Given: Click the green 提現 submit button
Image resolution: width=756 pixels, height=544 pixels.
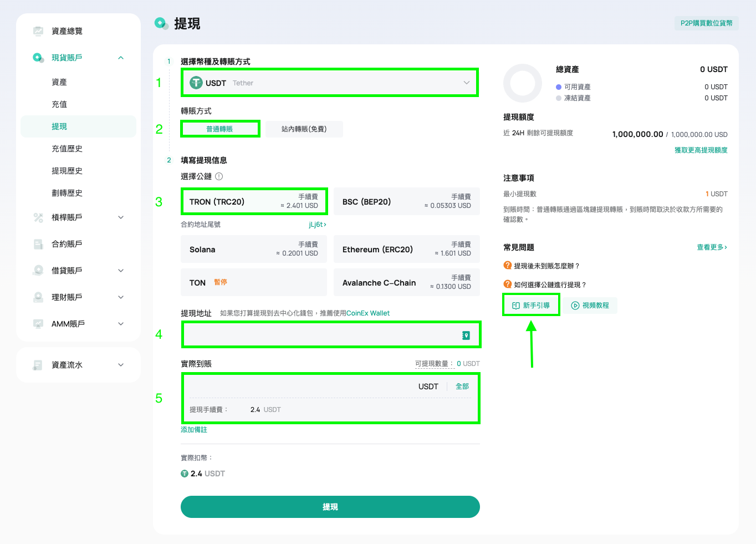Looking at the screenshot, I should [330, 507].
